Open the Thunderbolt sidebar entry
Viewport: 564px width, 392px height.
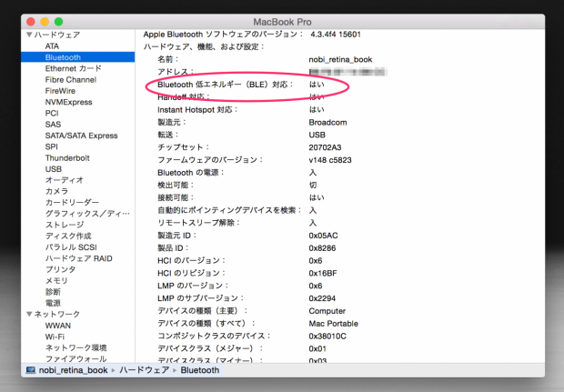click(x=67, y=157)
